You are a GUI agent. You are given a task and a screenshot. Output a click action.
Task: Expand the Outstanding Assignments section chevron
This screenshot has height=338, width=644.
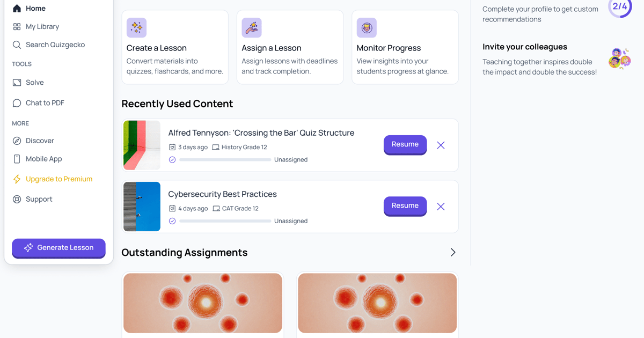[452, 252]
